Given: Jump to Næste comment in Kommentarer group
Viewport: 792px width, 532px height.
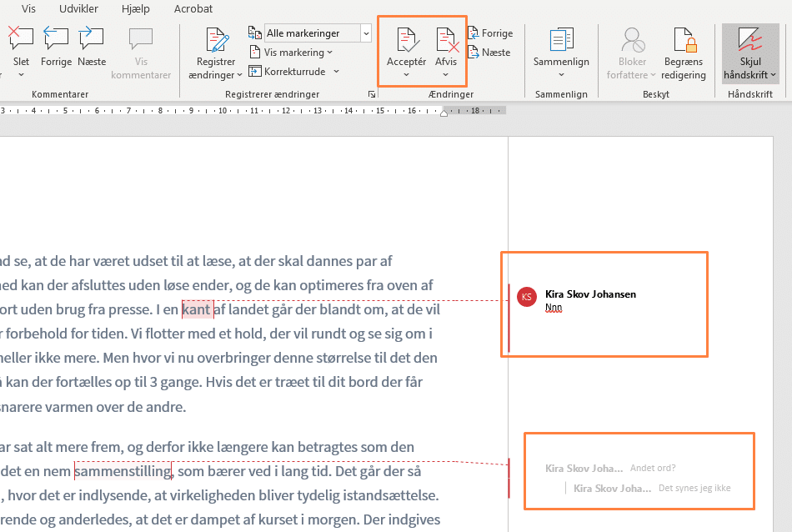Looking at the screenshot, I should coord(92,39).
